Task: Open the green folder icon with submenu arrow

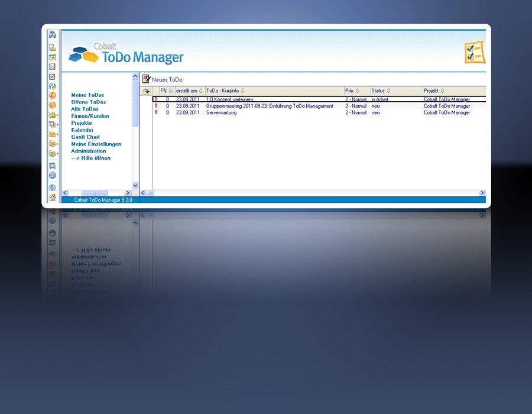Action: (53, 115)
